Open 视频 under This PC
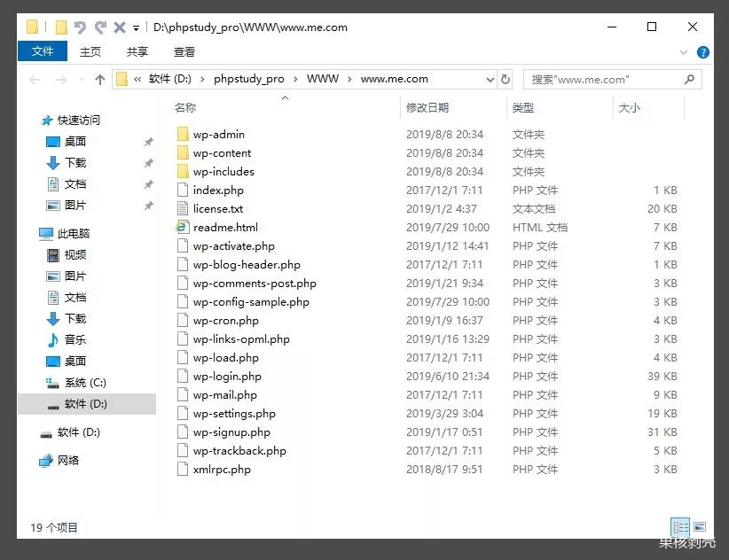The width and height of the screenshot is (729, 560). [x=74, y=254]
